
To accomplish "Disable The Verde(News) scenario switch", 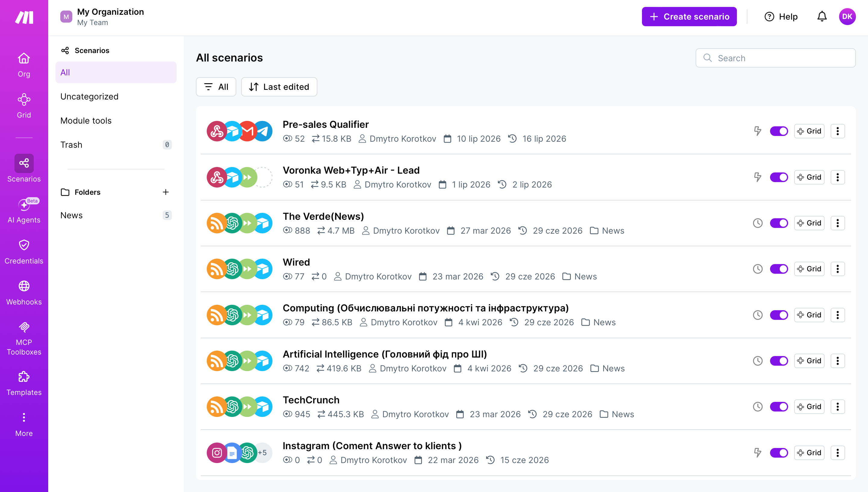I will (x=779, y=223).
